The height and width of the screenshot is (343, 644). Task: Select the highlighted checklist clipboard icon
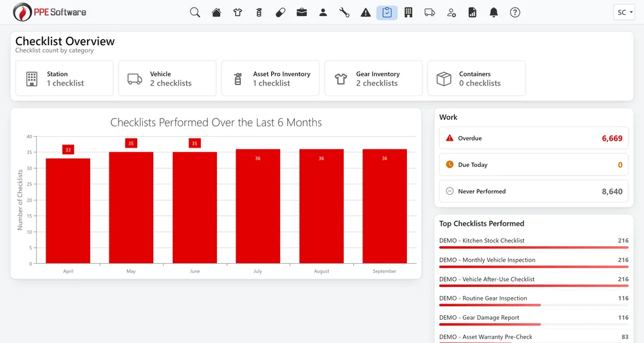(x=387, y=13)
